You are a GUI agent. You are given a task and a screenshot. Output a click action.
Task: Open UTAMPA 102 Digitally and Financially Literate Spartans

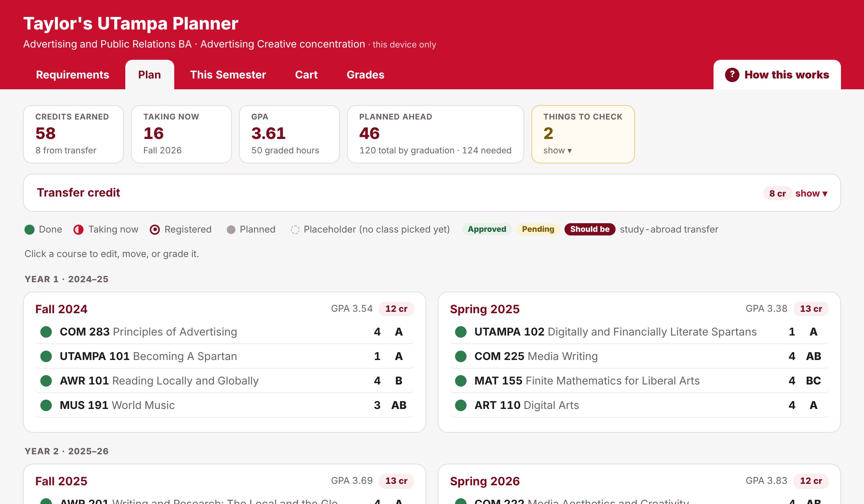[639, 332]
